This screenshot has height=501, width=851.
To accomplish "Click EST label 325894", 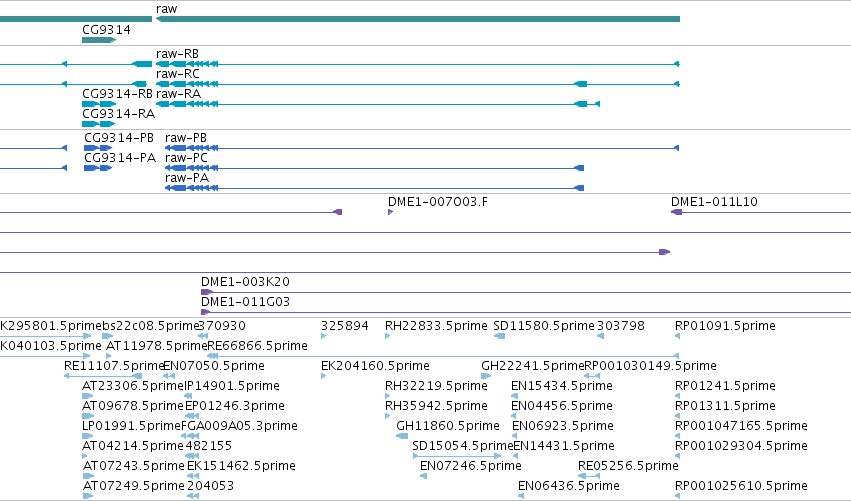I will click(345, 326).
